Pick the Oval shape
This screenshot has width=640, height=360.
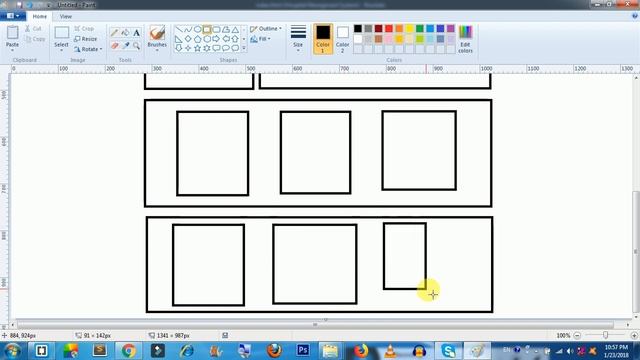(198, 30)
